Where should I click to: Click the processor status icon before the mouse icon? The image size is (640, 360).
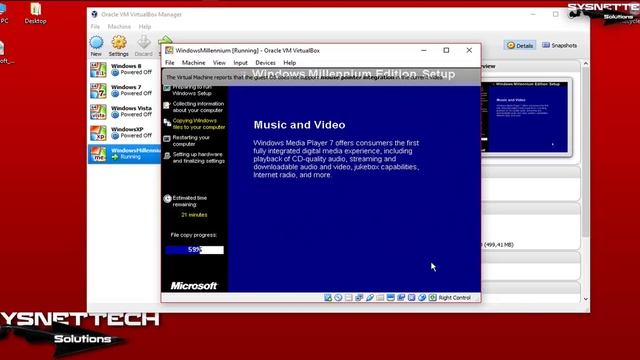[411, 298]
